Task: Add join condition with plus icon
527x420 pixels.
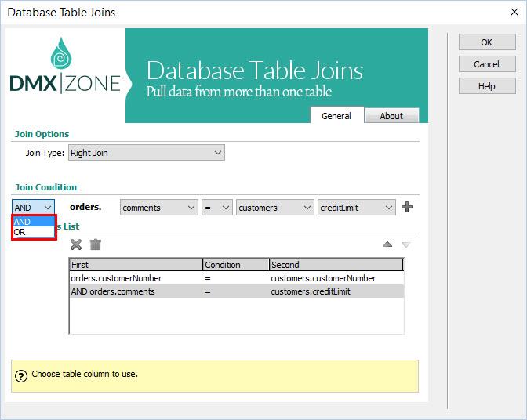Action: pyautogui.click(x=407, y=207)
